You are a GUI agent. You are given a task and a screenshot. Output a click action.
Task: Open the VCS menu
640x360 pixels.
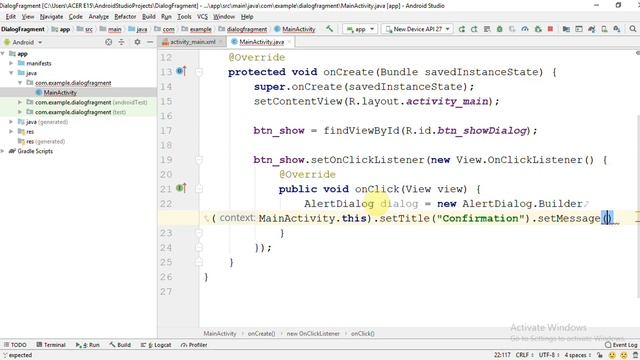[202, 17]
